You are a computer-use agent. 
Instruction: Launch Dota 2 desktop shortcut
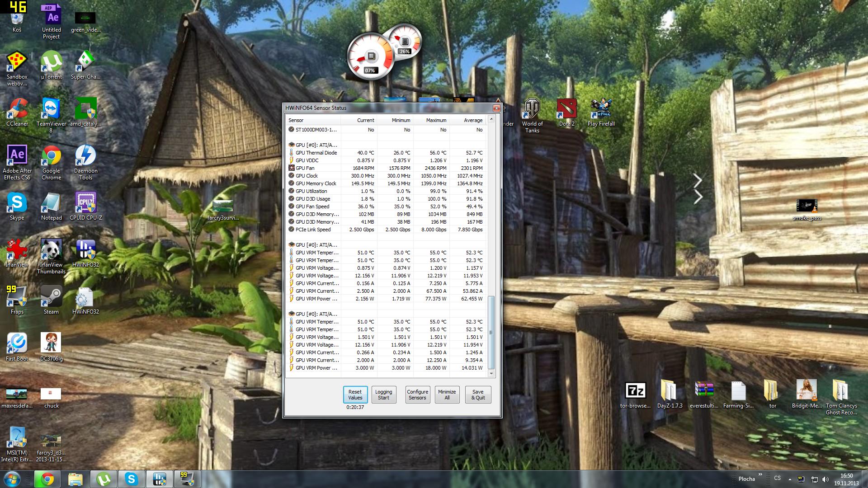566,113
